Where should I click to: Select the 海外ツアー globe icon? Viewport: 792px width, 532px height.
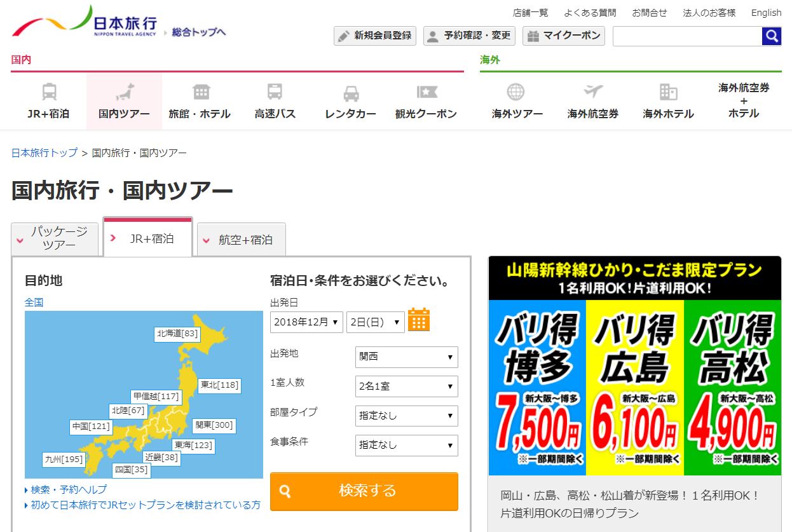coord(517,93)
